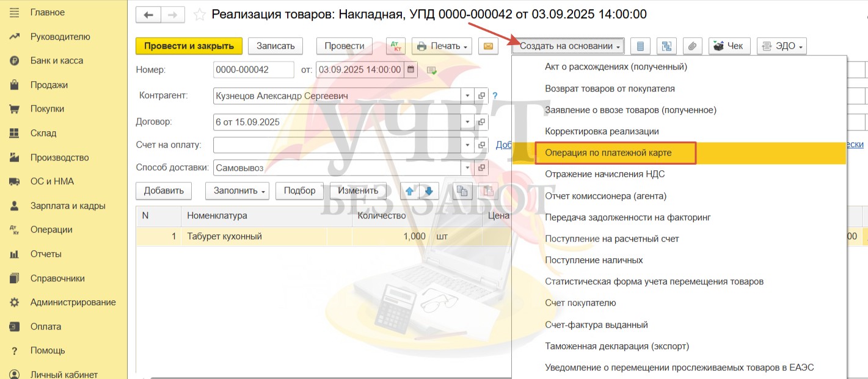868x379 pixels.
Task: Open the Печать dropdown menu
Action: pos(442,46)
